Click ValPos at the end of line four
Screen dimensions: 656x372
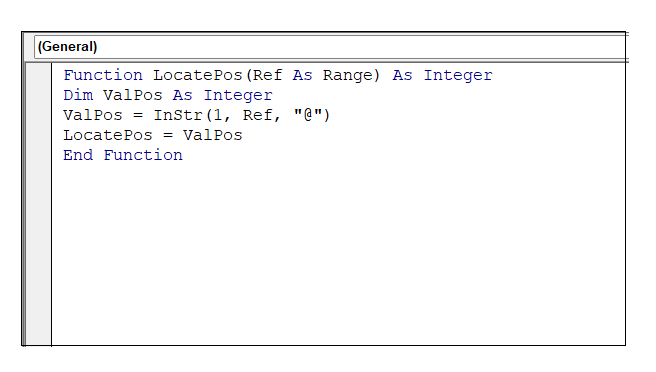[213, 135]
